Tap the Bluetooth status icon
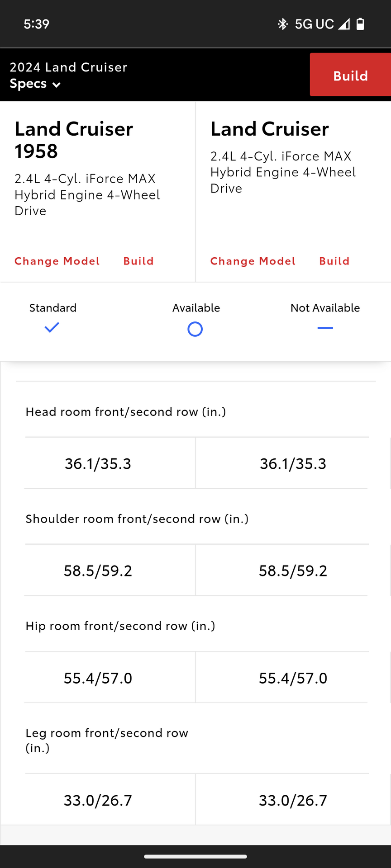Image resolution: width=391 pixels, height=868 pixels. 283,24
